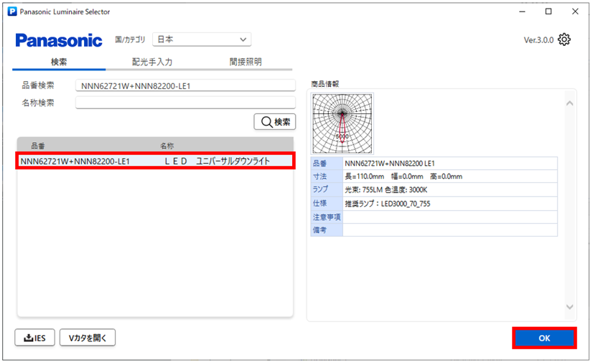Click the light distribution curve thumbnail
This screenshot has height=364, width=593.
click(342, 123)
